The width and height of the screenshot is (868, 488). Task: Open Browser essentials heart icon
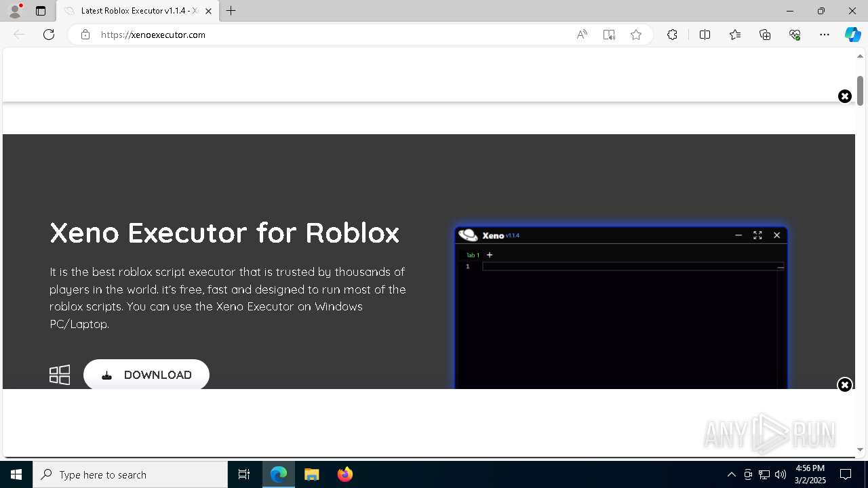(795, 35)
